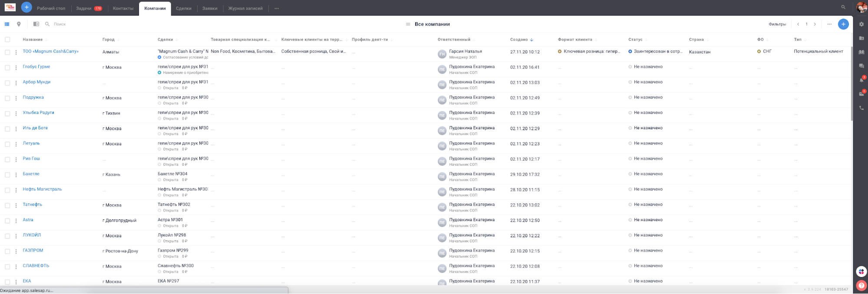The width and height of the screenshot is (868, 294).
Task: Expand the Все компании list selector
Action: click(x=428, y=24)
